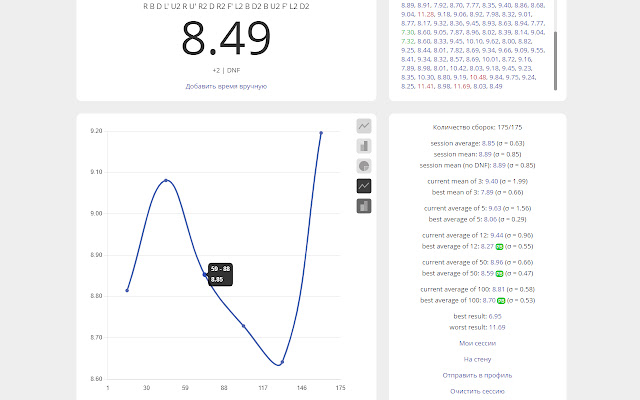
Task: Open the red 11.69 time in the list
Action: click(x=462, y=86)
